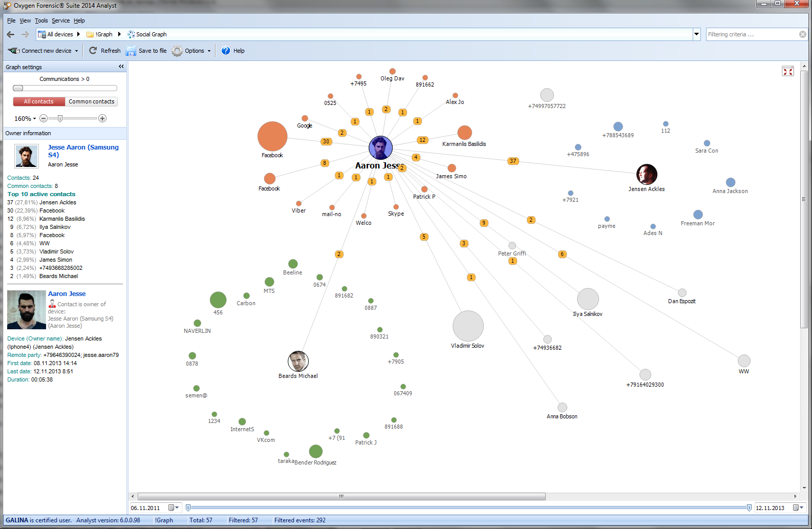The height and width of the screenshot is (529, 812).
Task: Select the Dan Espozit node
Action: pos(682,292)
